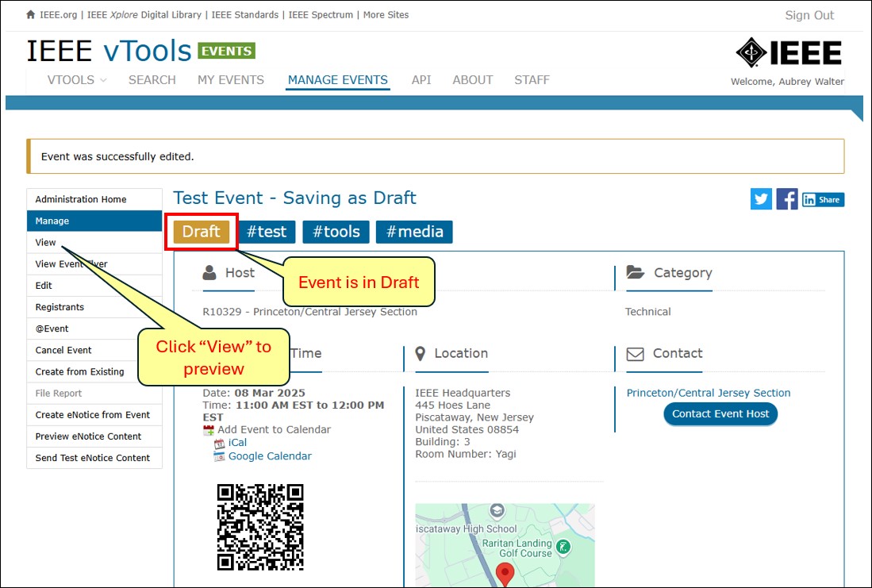Select Manage in the sidebar
This screenshot has height=588, width=872.
point(94,221)
